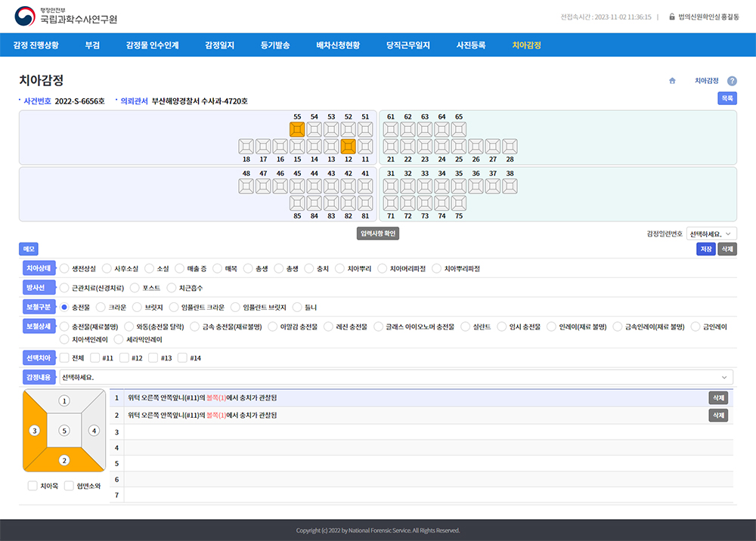Delete the first examination result row
Image resolution: width=756 pixels, height=541 pixels.
[717, 397]
